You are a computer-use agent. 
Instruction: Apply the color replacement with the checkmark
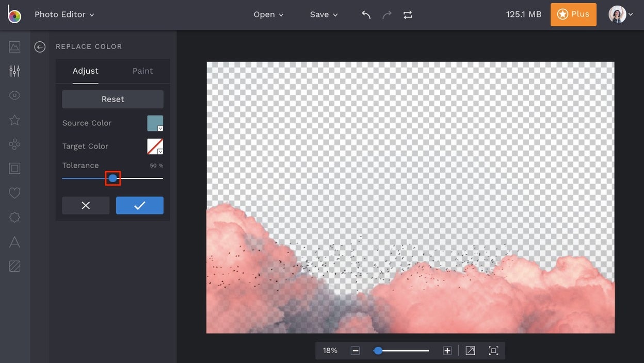click(x=139, y=205)
